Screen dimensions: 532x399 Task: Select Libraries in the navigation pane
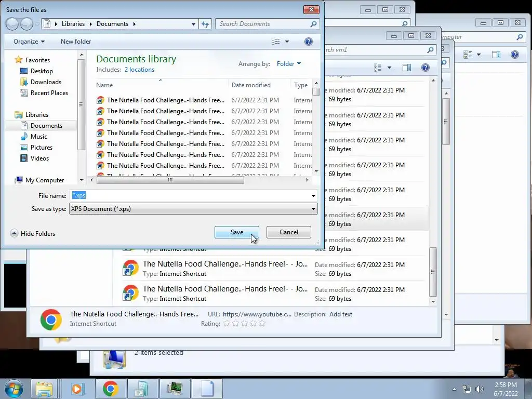pos(37,115)
